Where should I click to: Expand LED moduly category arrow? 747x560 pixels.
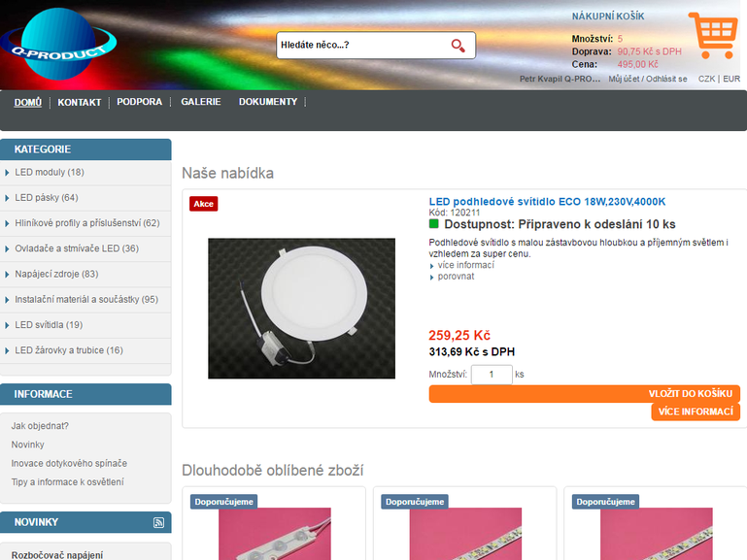tap(8, 173)
